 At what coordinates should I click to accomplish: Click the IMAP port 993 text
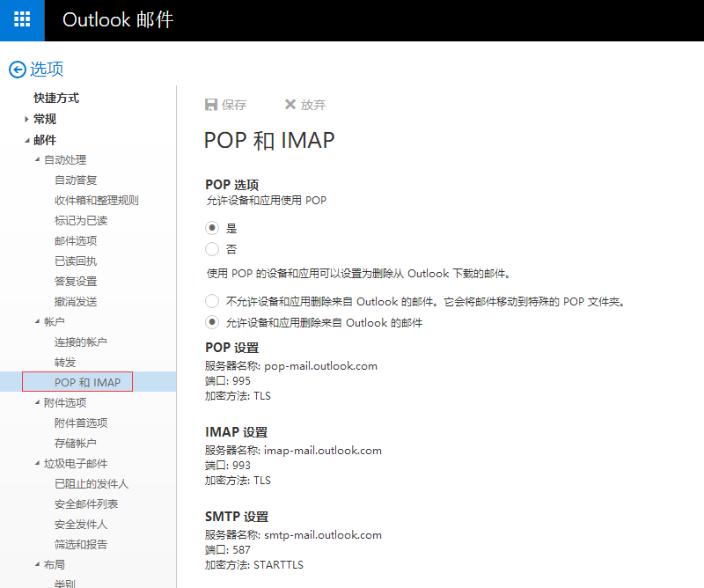coord(241,466)
